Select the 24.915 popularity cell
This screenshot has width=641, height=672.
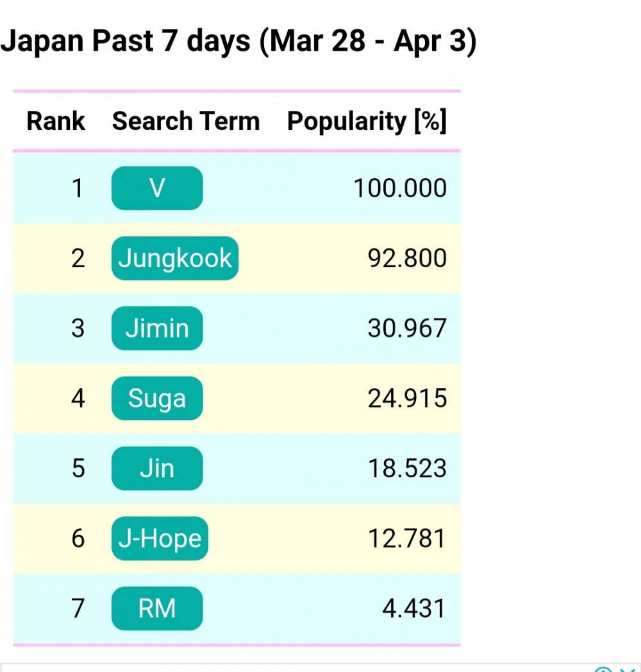[407, 398]
